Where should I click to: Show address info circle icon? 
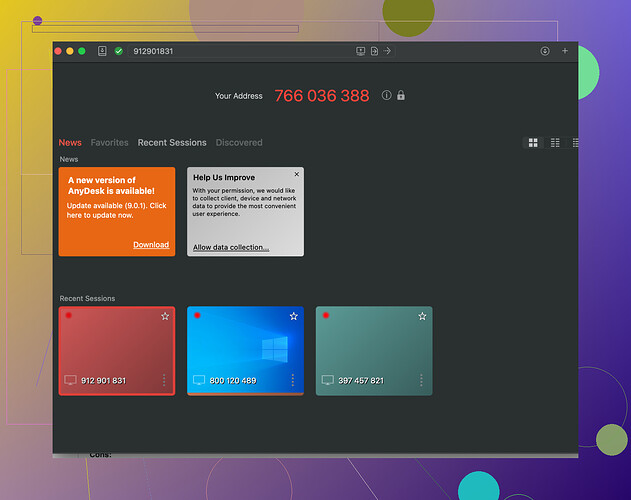pyautogui.click(x=386, y=95)
